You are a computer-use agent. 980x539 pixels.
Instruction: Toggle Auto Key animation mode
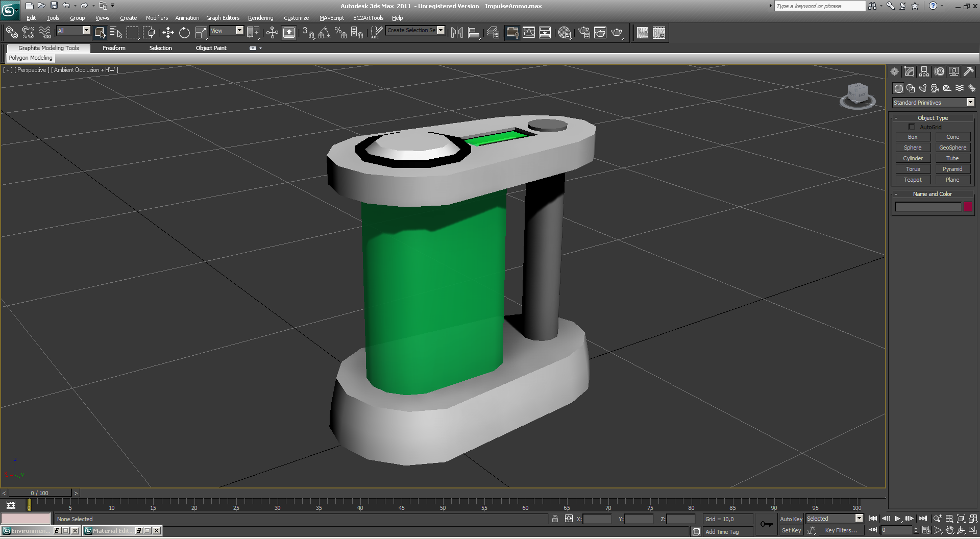coord(791,519)
